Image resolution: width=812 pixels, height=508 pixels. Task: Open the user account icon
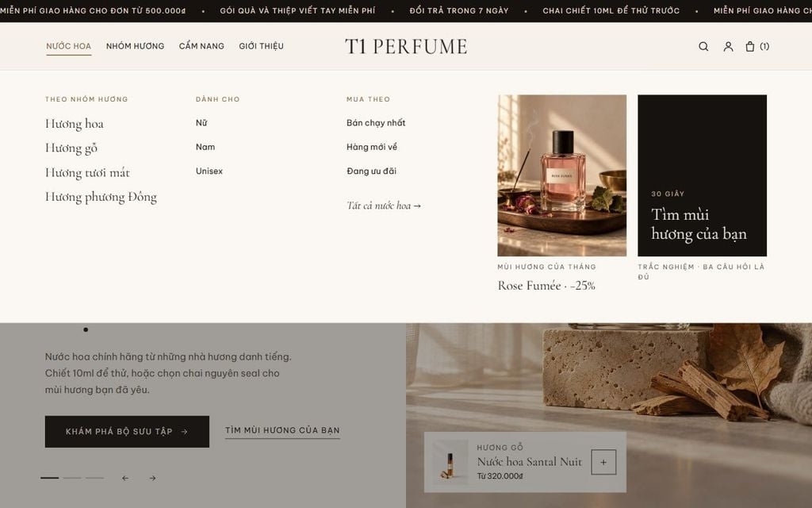728,47
